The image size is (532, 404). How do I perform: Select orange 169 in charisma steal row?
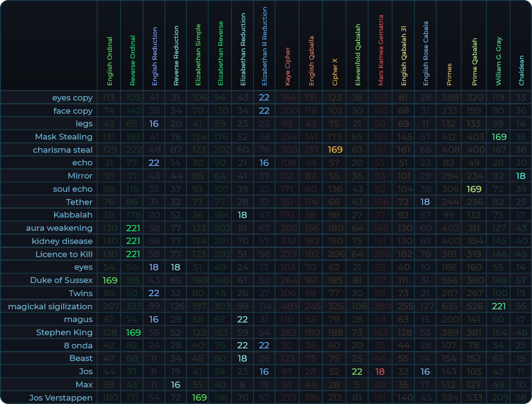click(x=335, y=150)
